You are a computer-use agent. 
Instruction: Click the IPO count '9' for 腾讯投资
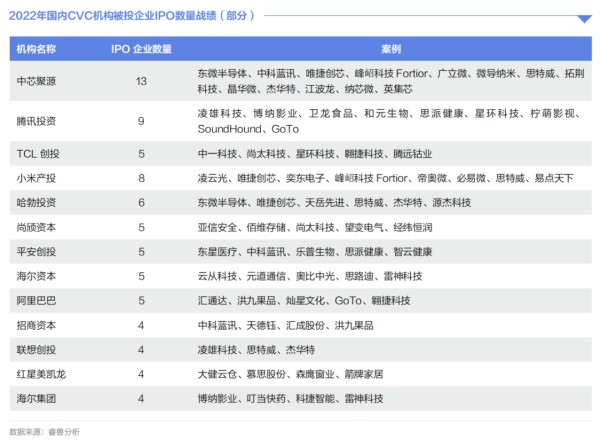click(x=141, y=121)
